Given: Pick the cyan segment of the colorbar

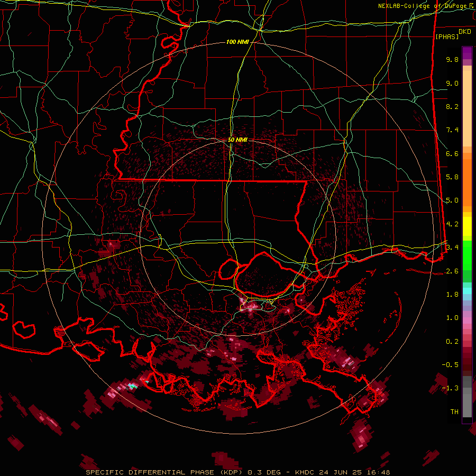Looking at the screenshot, I should tap(467, 291).
